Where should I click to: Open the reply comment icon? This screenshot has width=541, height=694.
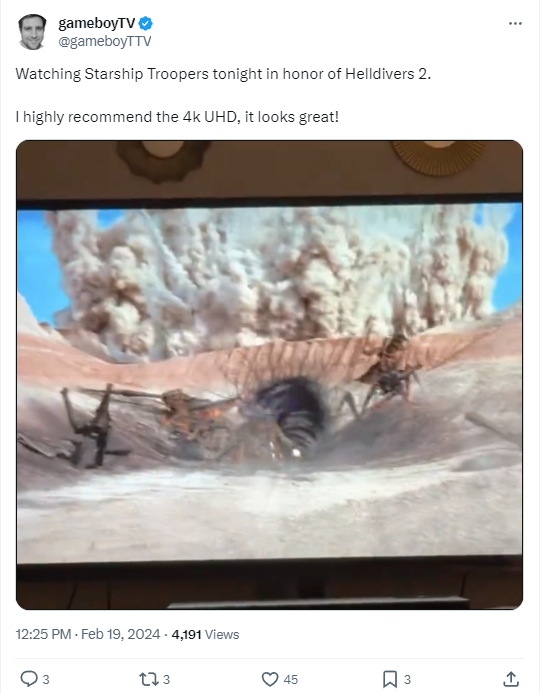tap(29, 679)
